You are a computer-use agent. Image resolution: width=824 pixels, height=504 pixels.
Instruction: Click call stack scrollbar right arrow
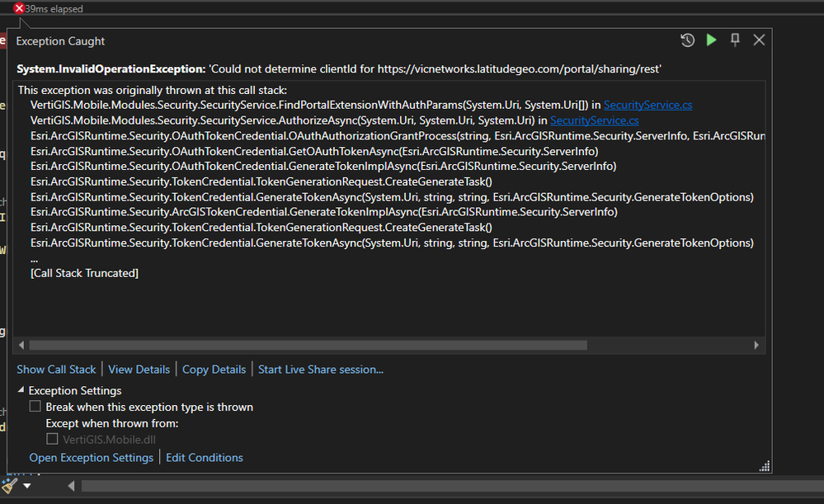click(x=756, y=345)
